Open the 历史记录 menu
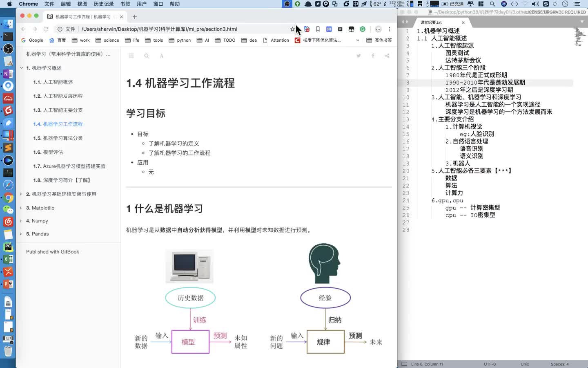Image resolution: width=588 pixels, height=368 pixels. pos(104,4)
